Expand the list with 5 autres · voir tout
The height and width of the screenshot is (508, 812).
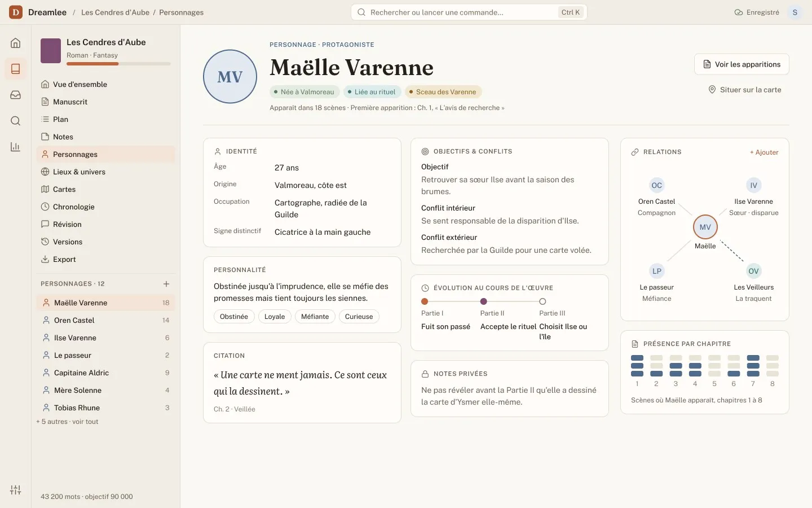[67, 422]
